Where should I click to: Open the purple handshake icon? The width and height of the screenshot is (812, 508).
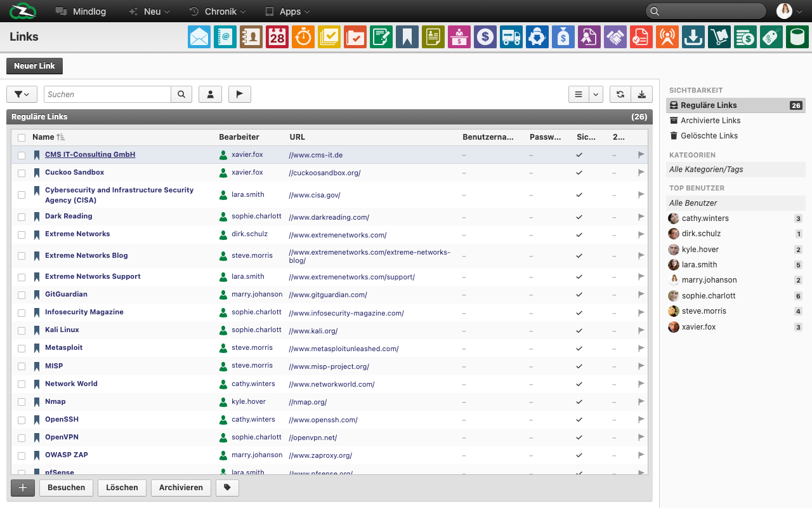[615, 37]
